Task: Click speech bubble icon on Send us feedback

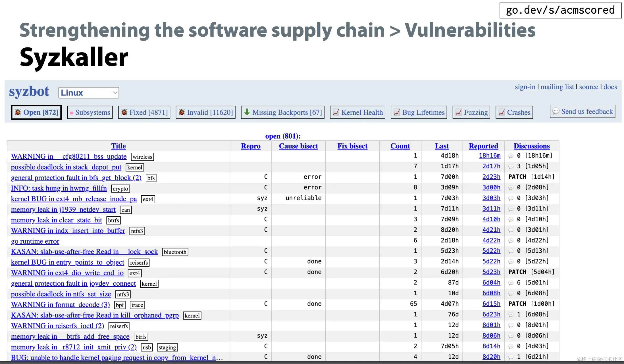Action: tap(556, 111)
